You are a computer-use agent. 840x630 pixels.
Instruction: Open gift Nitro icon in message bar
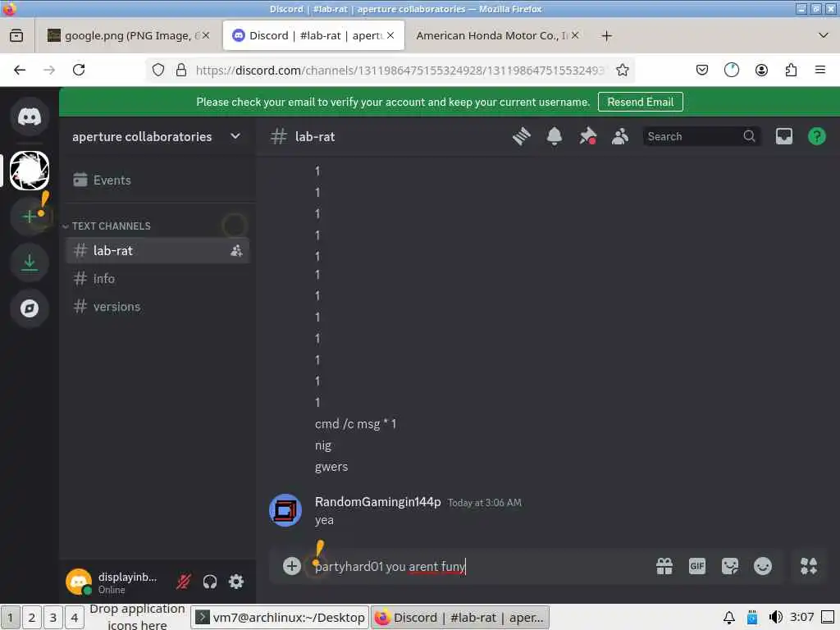click(x=664, y=566)
